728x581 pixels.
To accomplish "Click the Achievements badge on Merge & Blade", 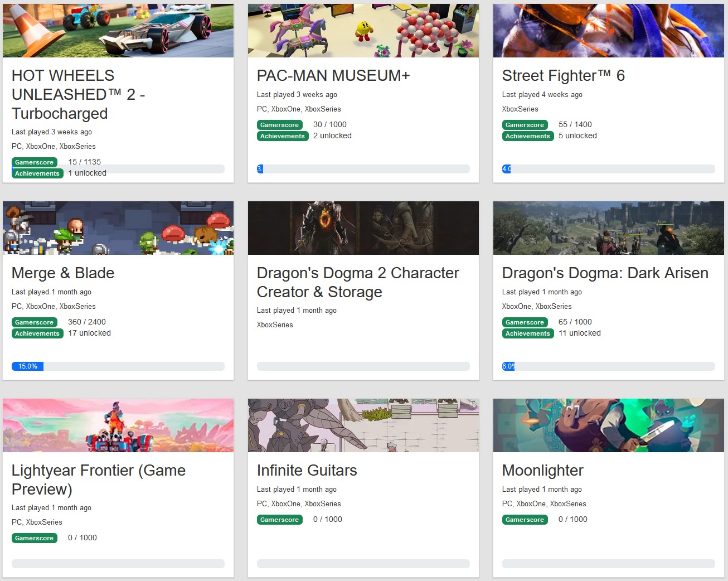I will [37, 333].
